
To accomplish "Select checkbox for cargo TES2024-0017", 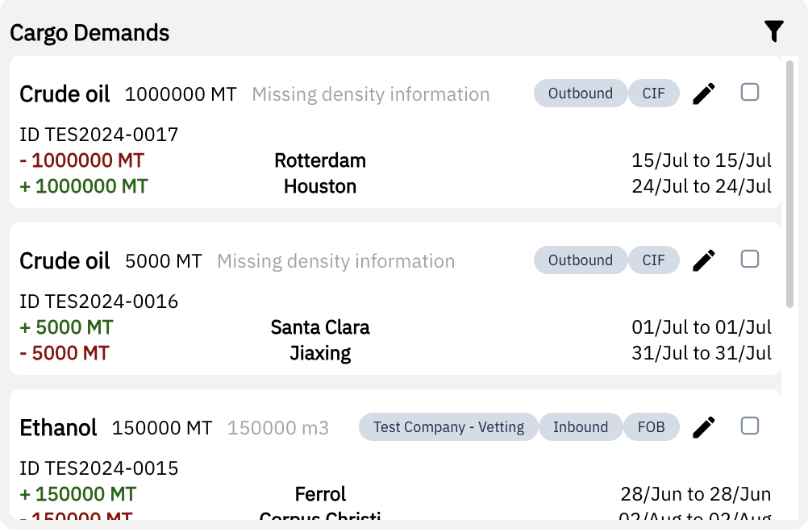I will point(750,92).
